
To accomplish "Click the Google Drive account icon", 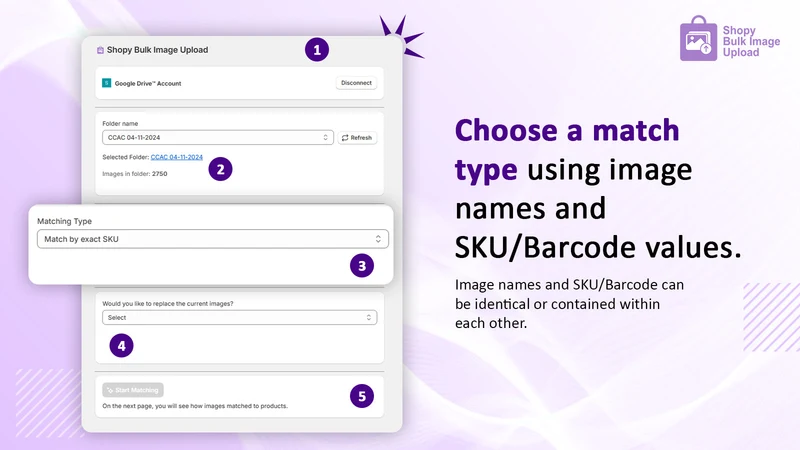I will [x=107, y=83].
